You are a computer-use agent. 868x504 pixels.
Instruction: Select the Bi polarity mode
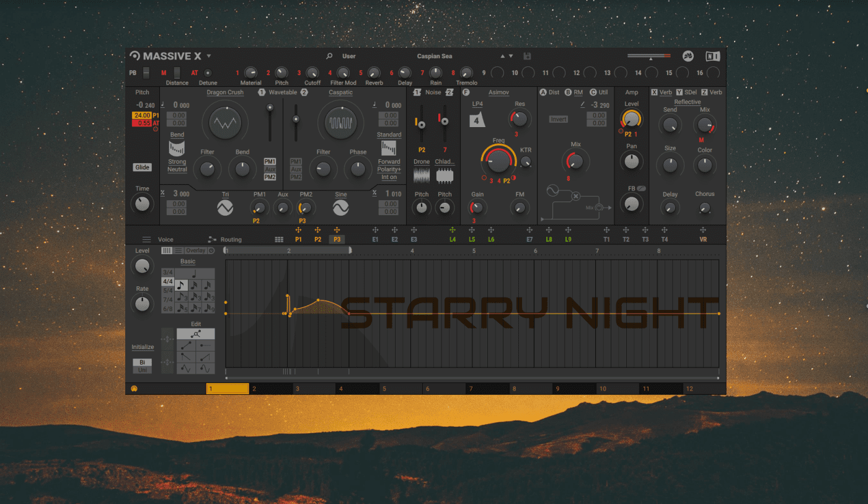[142, 362]
